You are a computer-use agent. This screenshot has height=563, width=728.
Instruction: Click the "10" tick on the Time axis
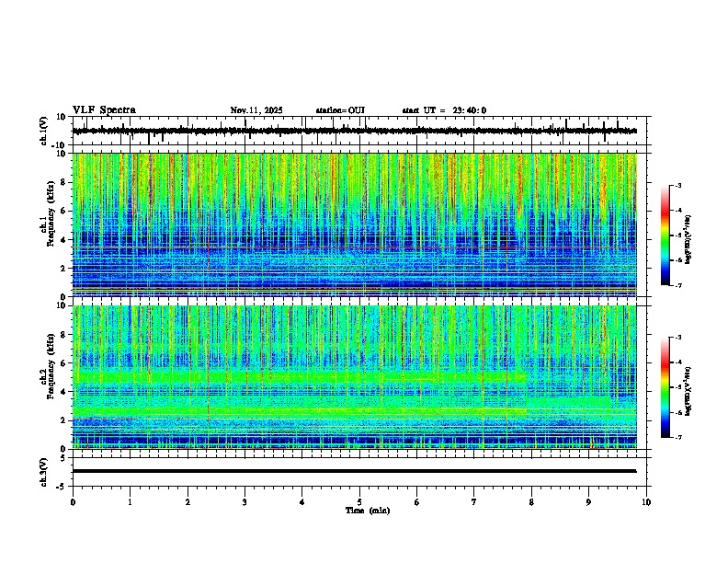pos(646,502)
